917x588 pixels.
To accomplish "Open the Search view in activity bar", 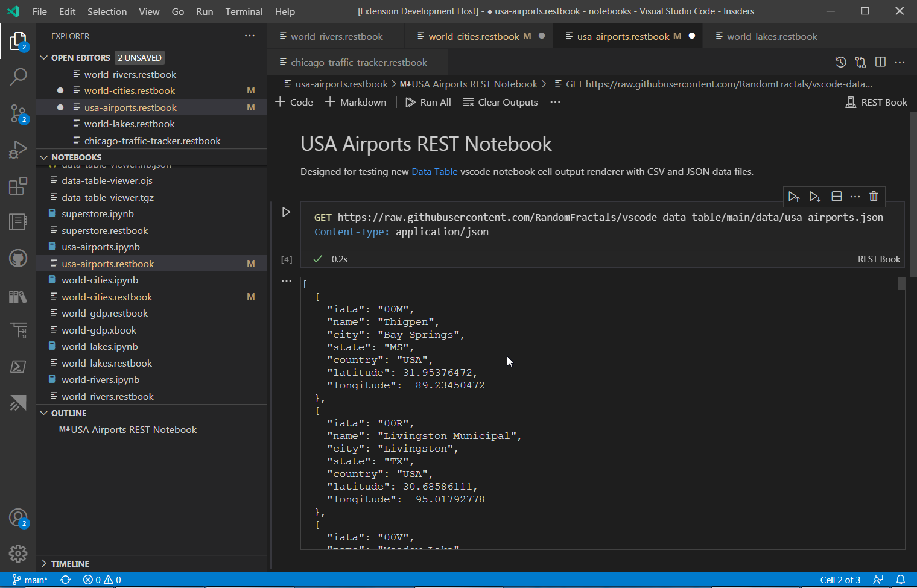I will (18, 77).
